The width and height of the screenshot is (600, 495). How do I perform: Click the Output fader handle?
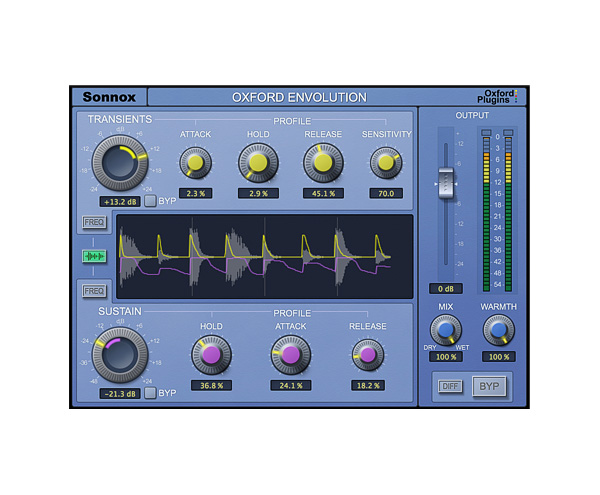pyautogui.click(x=446, y=183)
